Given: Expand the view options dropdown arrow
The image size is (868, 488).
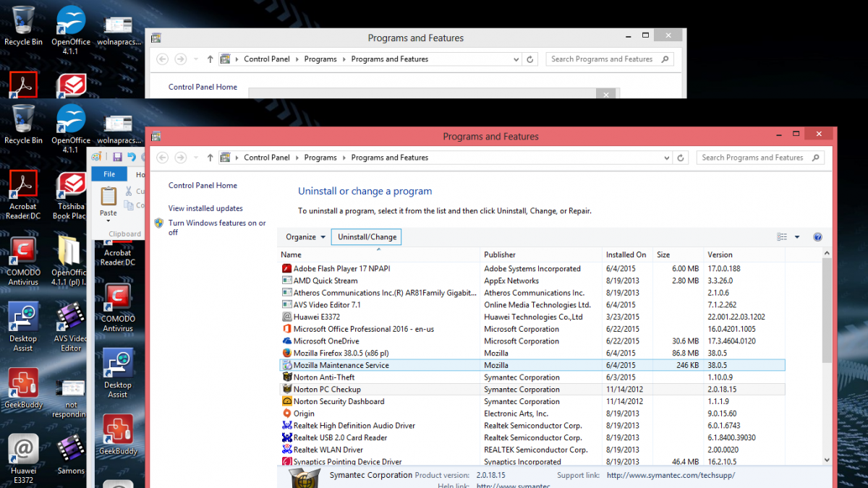Looking at the screenshot, I should (x=797, y=237).
